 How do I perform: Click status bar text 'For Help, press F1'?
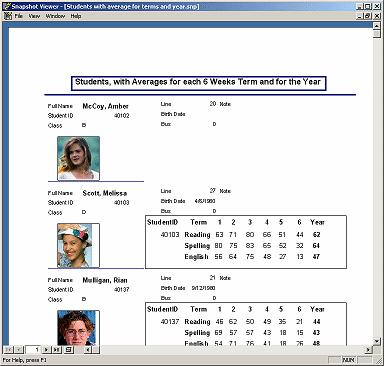click(25, 360)
